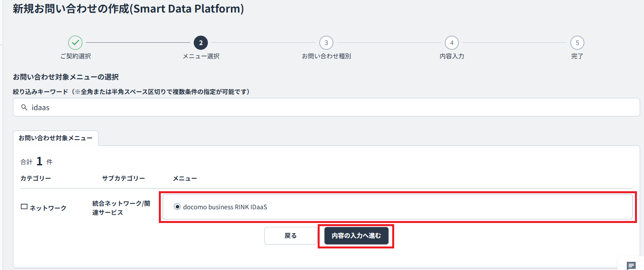Screen dimensions: 644x270
Task: Click step 4 circle for 内容入力
Action: tap(452, 43)
